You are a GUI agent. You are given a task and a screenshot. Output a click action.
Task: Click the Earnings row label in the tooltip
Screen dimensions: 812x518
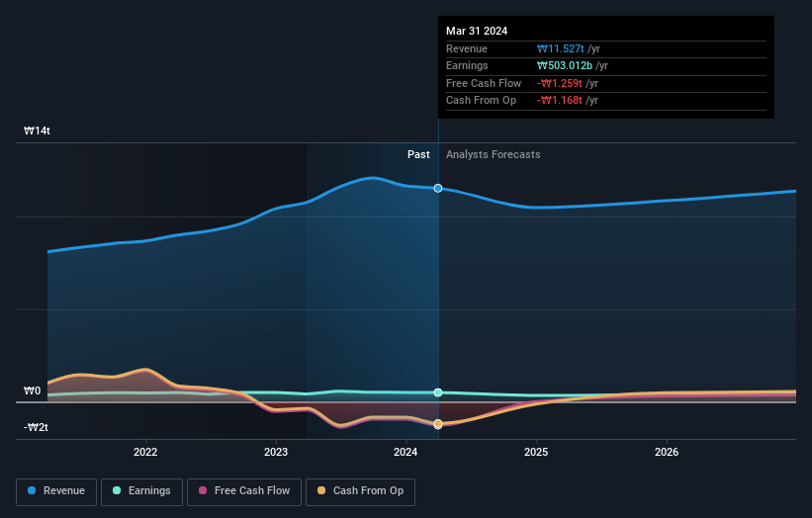coord(467,65)
